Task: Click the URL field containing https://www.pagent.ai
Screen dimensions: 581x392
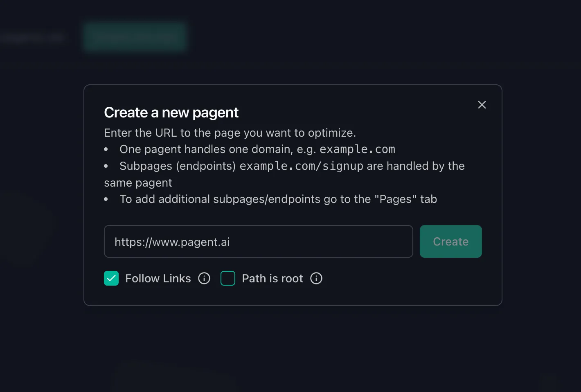Action: click(258, 241)
